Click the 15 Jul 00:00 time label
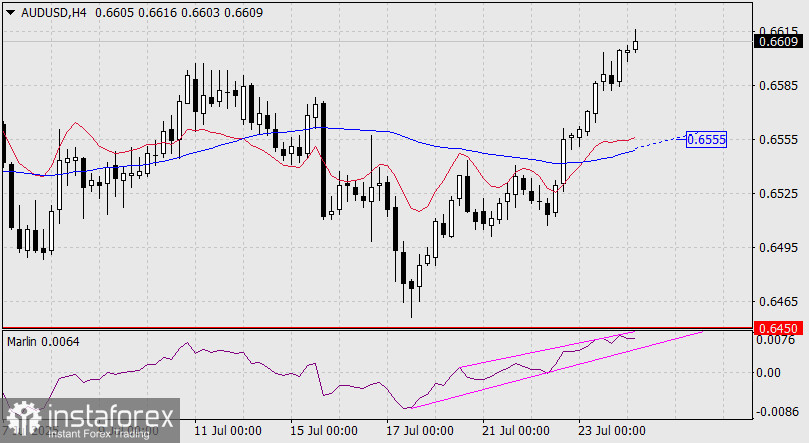Viewport: 809px width, 443px height. pos(324,431)
